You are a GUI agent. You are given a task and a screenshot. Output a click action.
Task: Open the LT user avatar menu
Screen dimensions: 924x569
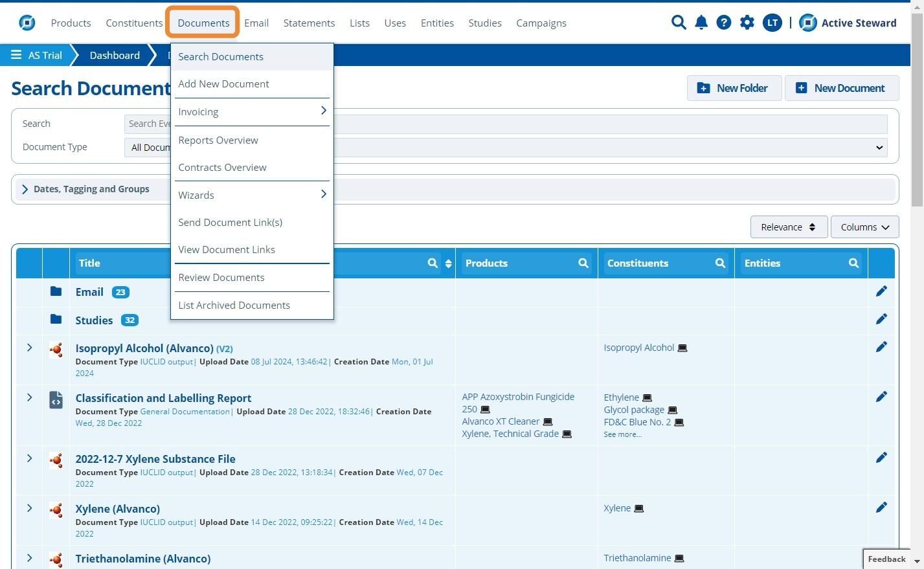pos(772,23)
